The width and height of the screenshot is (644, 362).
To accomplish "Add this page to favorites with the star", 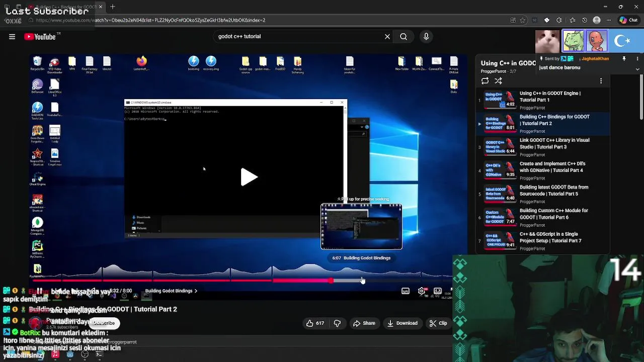I will pos(523,20).
